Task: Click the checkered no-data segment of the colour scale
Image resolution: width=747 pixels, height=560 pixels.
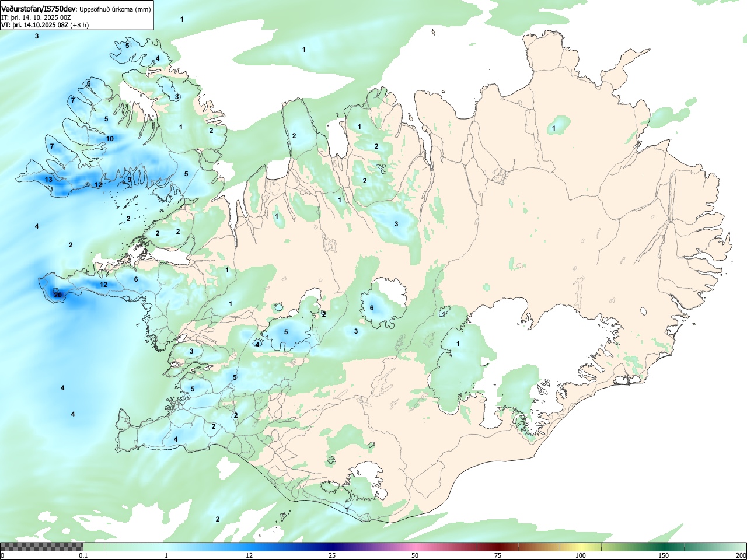Action: coord(41,547)
